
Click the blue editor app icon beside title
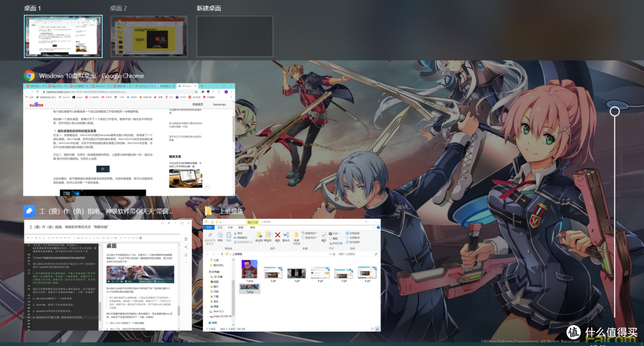point(29,211)
